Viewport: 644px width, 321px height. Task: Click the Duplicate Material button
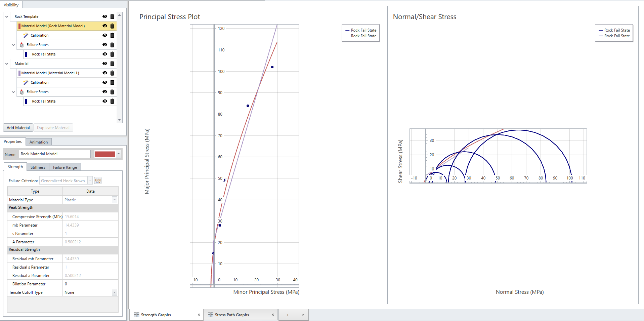53,127
